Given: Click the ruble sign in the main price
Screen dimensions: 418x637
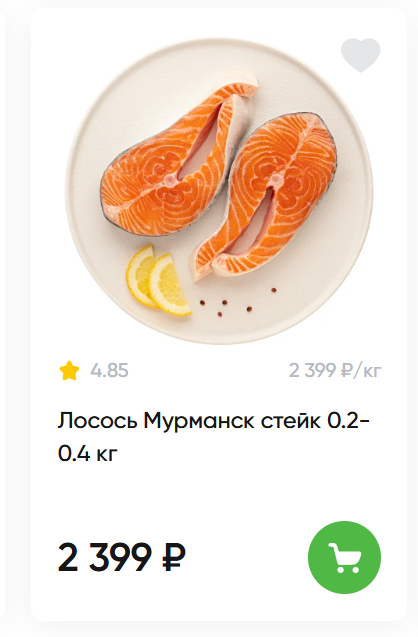Looking at the screenshot, I should (174, 557).
